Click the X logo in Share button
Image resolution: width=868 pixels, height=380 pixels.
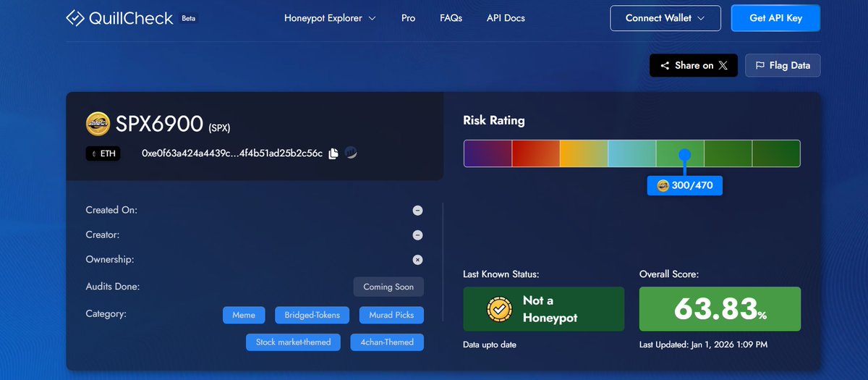coord(723,65)
